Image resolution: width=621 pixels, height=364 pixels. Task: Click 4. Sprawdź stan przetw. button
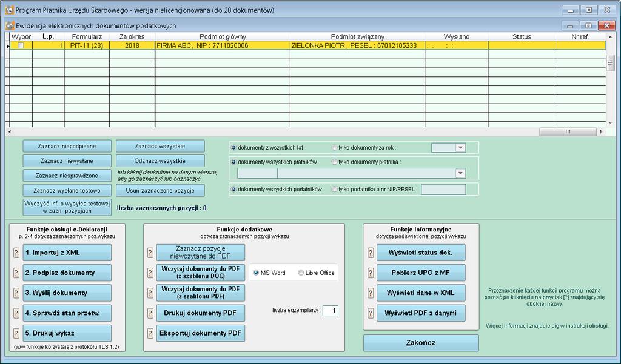click(67, 313)
